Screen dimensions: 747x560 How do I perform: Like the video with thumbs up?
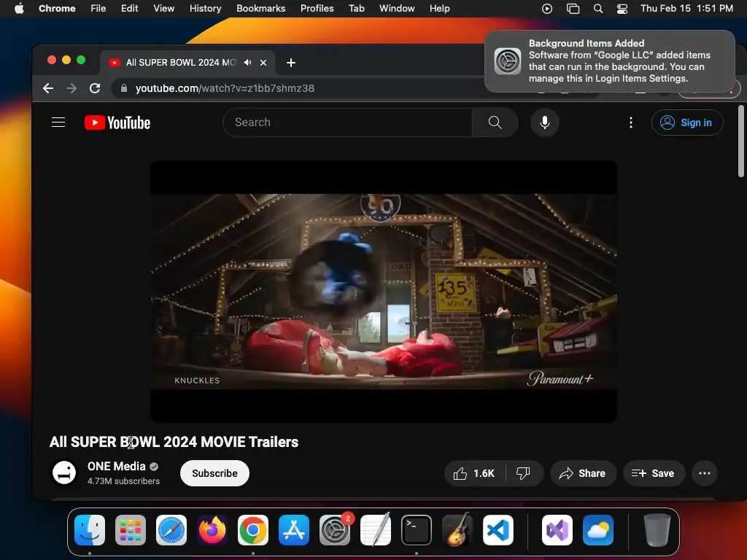[474, 473]
